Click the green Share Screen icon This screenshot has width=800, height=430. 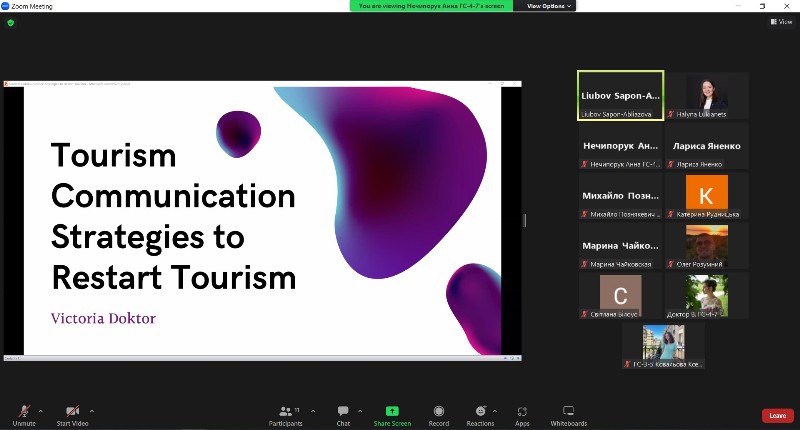392,411
